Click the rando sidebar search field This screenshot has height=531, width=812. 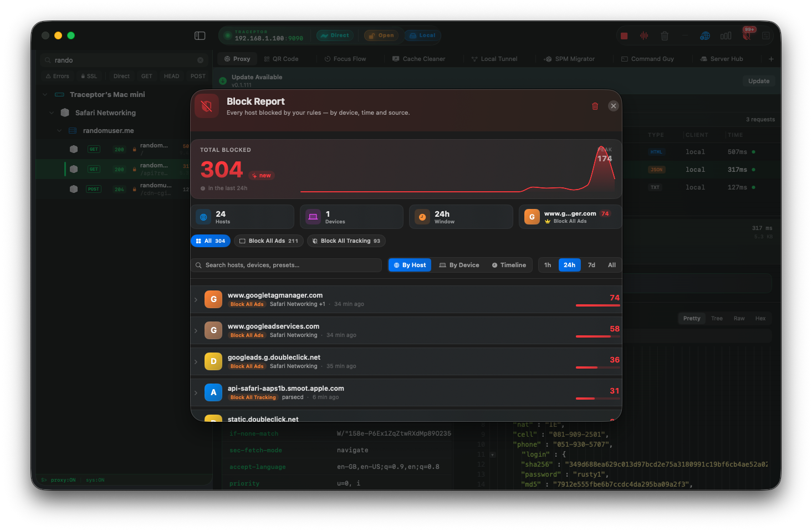pyautogui.click(x=125, y=60)
